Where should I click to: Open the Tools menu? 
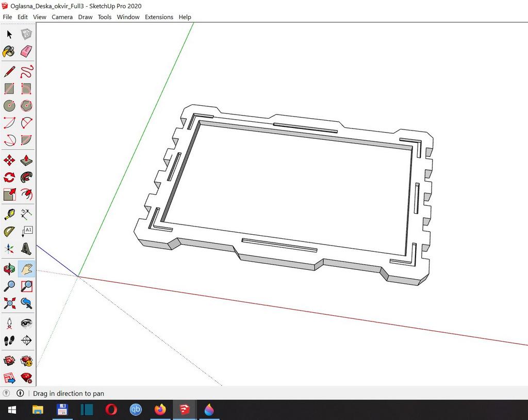point(104,17)
